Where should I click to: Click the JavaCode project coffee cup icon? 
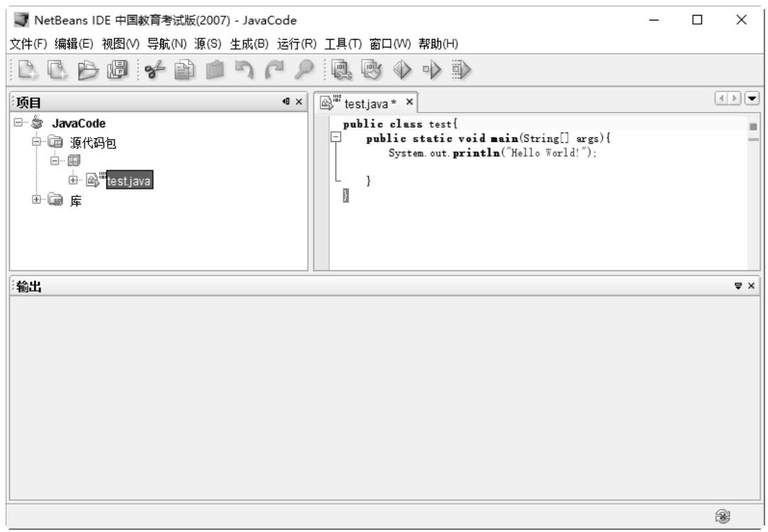37,122
